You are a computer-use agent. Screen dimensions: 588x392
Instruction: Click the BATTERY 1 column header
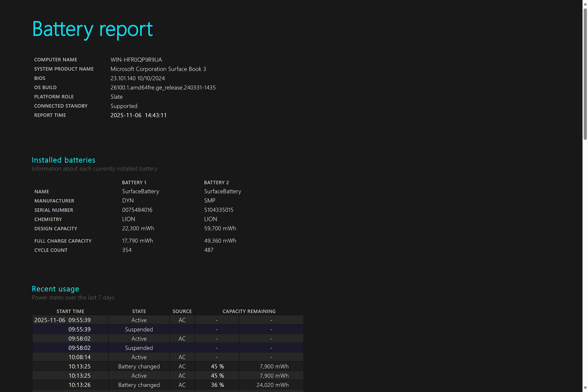(134, 183)
